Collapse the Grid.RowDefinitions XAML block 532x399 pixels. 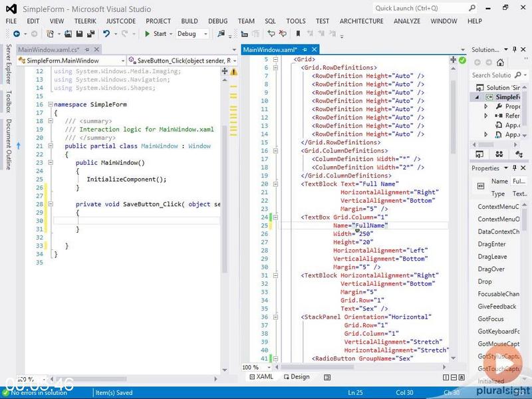(275, 68)
